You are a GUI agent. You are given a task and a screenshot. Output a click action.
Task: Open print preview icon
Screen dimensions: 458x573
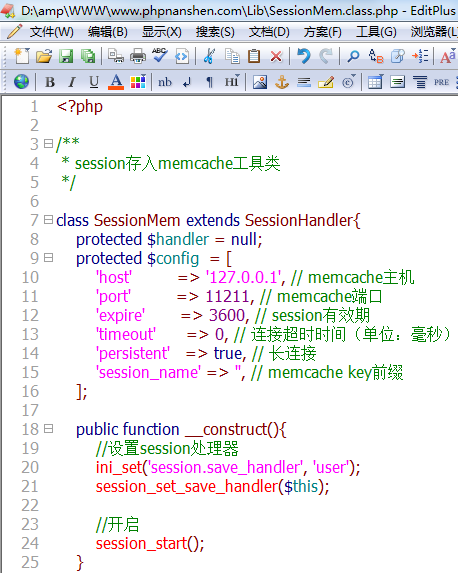click(116, 56)
